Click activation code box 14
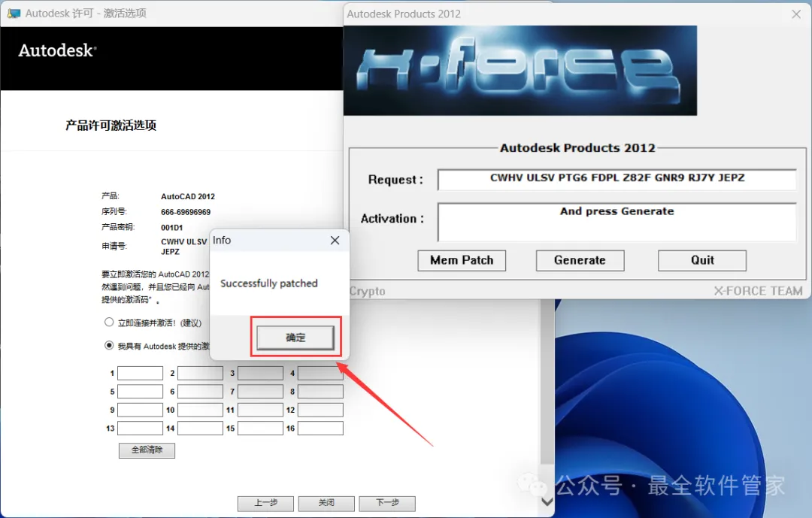 200,428
